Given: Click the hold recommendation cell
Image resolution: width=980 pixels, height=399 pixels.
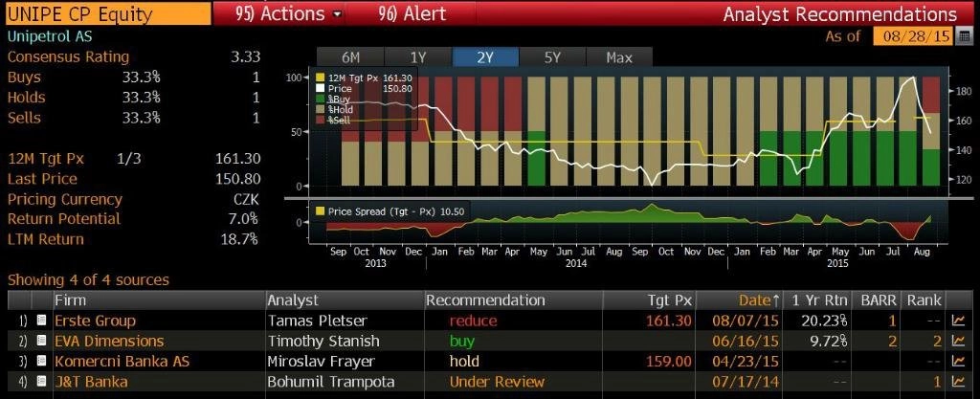Looking at the screenshot, I should click(464, 361).
